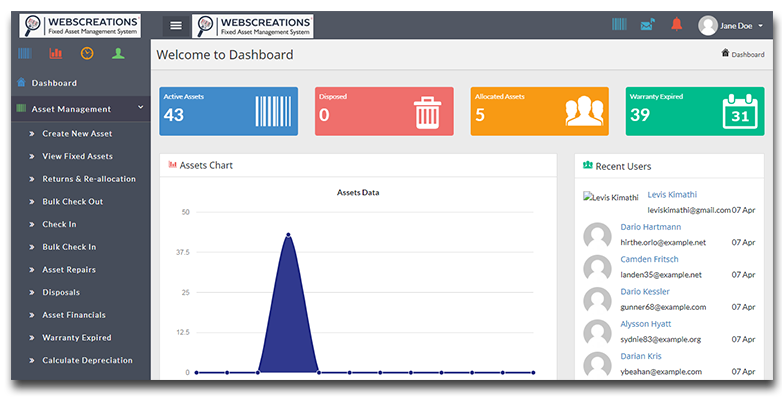Click the WebsCreations logo in sidebar

80,26
